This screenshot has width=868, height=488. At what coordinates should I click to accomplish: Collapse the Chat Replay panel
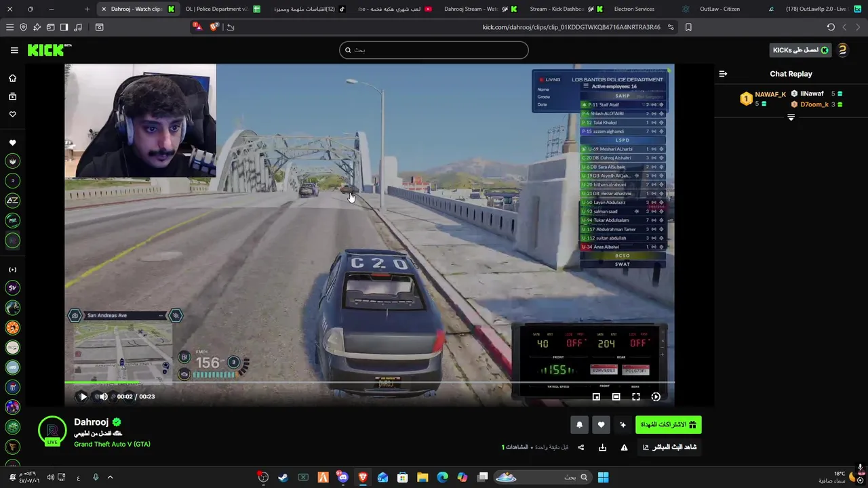[723, 74]
